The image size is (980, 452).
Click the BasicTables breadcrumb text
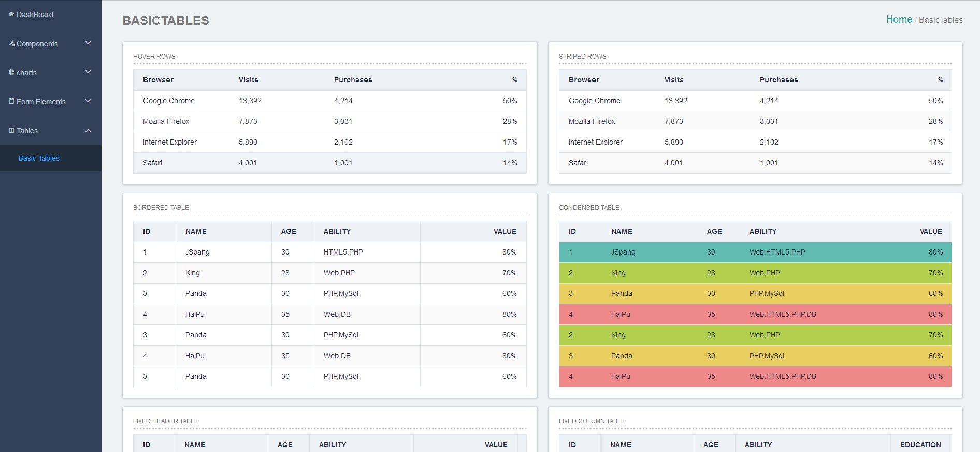[941, 20]
